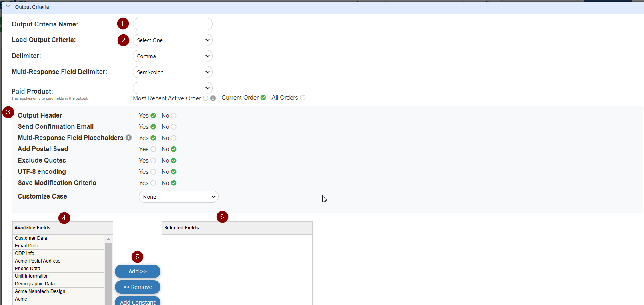Click the << Remove button
The height and width of the screenshot is (305, 644).
click(x=137, y=287)
